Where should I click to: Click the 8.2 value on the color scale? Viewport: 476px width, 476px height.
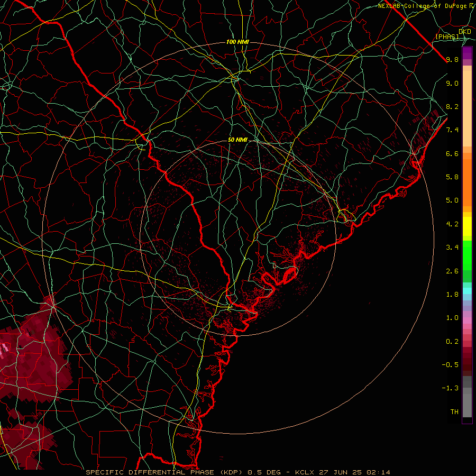[x=452, y=106]
